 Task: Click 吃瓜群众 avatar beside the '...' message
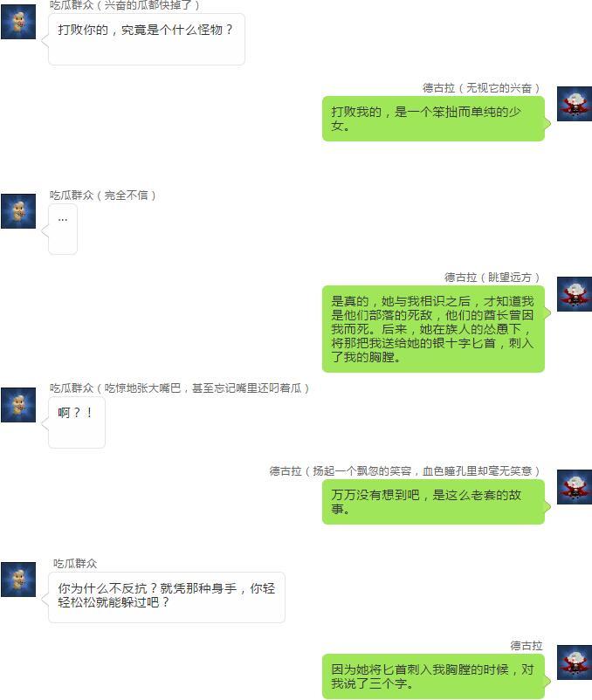[x=18, y=211]
